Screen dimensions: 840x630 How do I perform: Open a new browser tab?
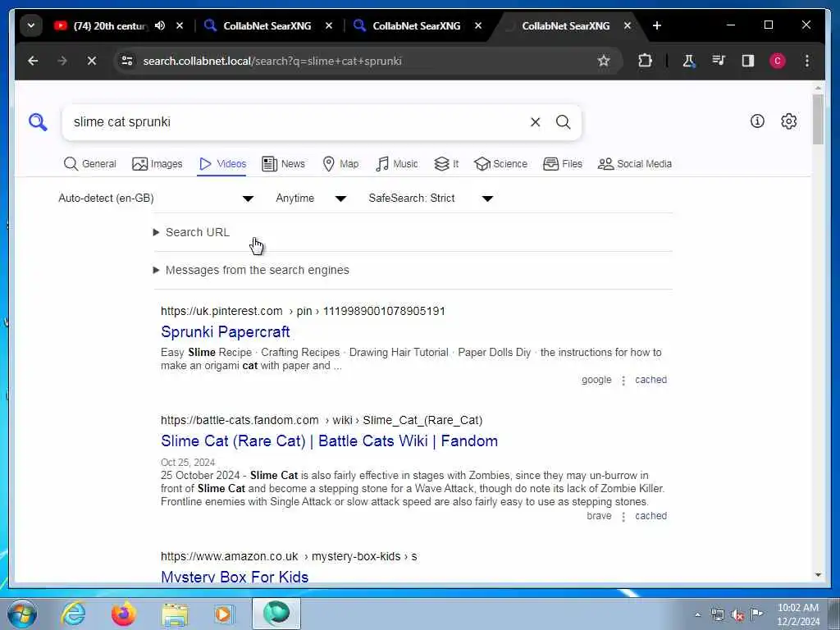[657, 25]
